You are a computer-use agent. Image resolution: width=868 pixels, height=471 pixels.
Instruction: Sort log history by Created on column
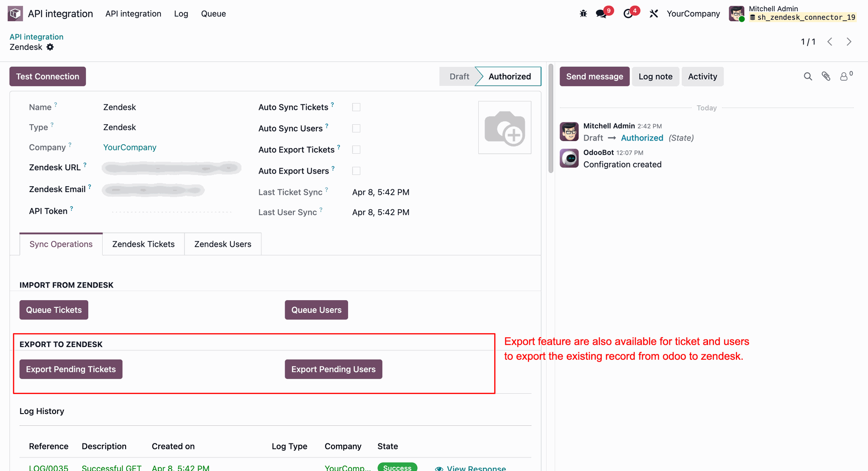173,446
